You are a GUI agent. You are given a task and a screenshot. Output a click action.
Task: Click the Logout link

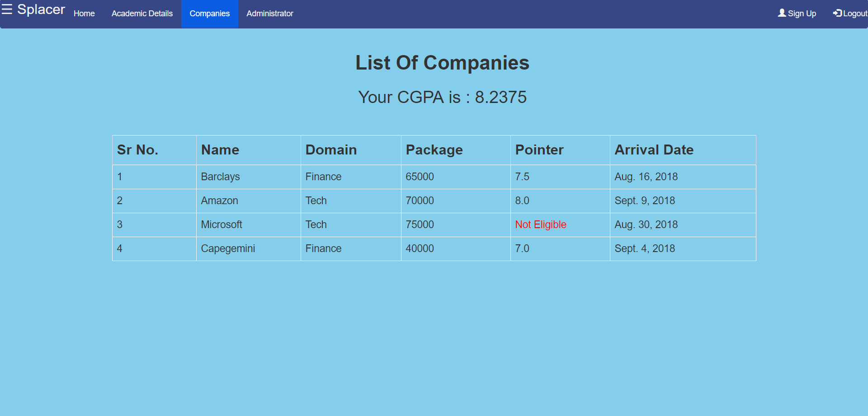853,14
